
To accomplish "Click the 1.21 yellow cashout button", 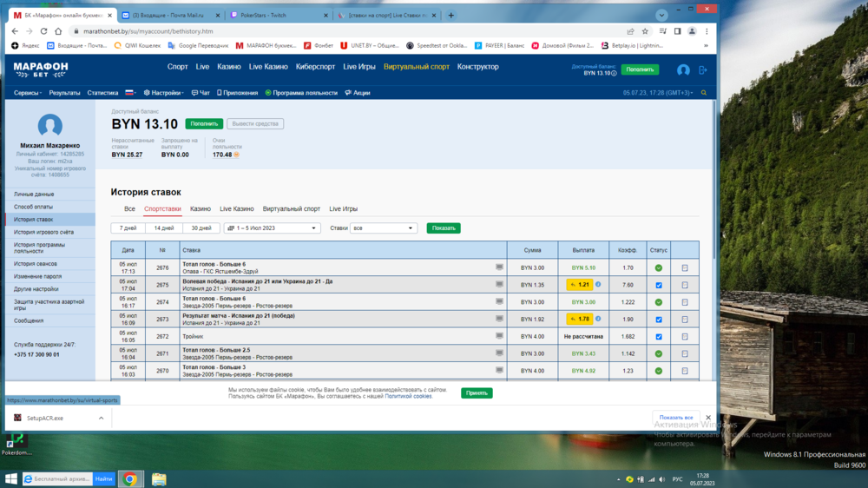I will coord(579,285).
